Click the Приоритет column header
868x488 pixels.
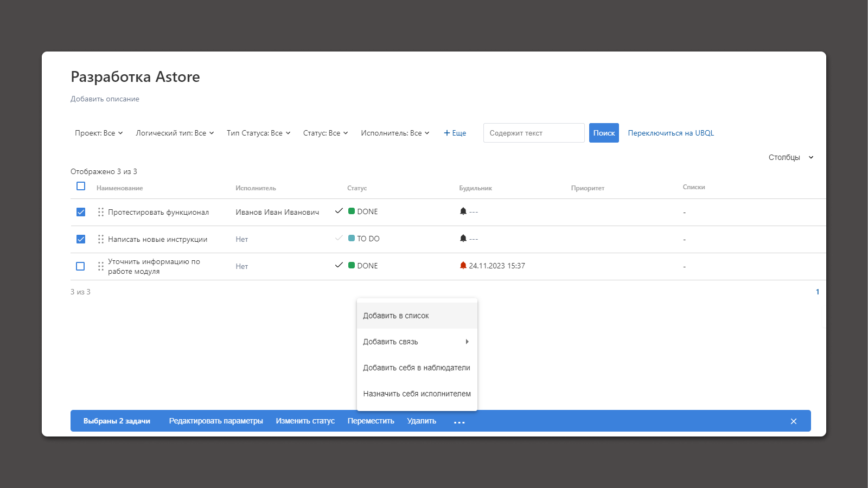588,188
